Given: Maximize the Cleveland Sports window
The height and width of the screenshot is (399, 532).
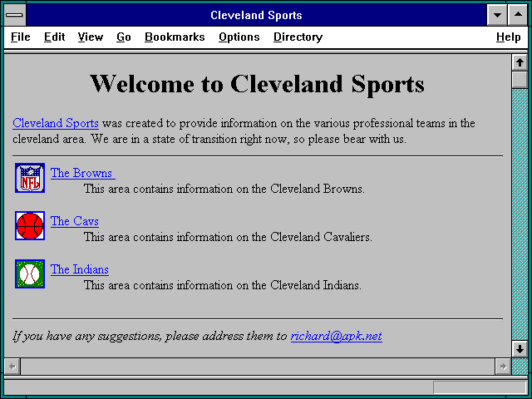Looking at the screenshot, I should [x=518, y=15].
